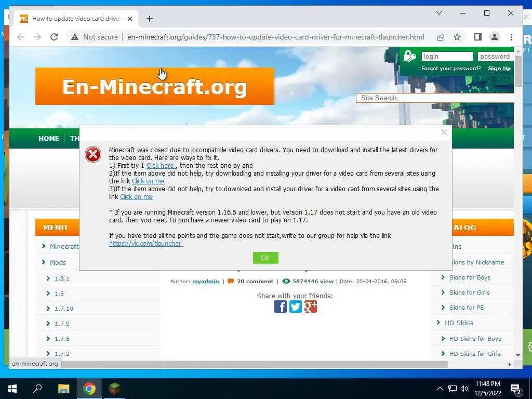Open Skins for PE category
532x399 pixels.
pyautogui.click(x=467, y=308)
